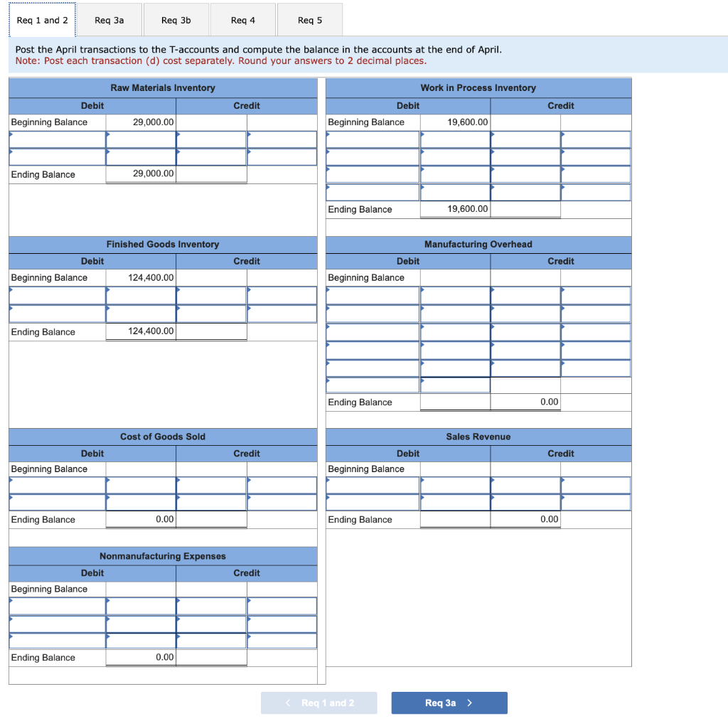Click the Finished Goods ending balance cell
Screen dimensions: 728x721
click(140, 331)
